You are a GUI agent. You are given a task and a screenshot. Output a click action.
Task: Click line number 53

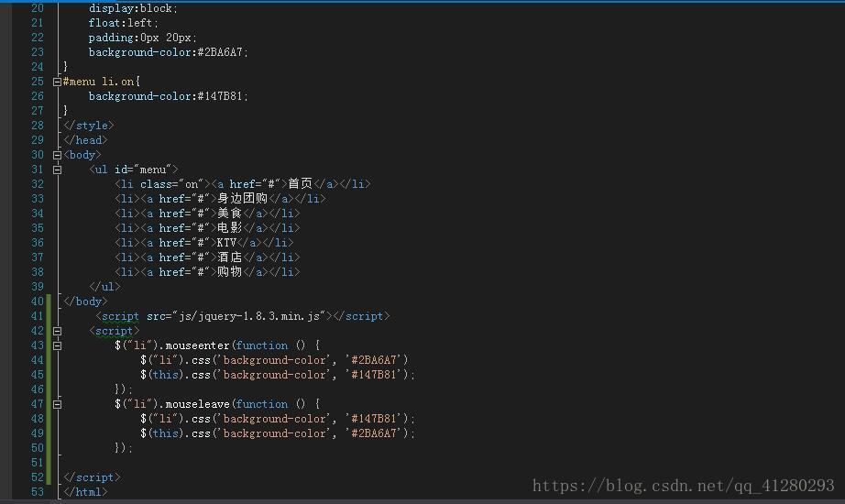coord(38,491)
